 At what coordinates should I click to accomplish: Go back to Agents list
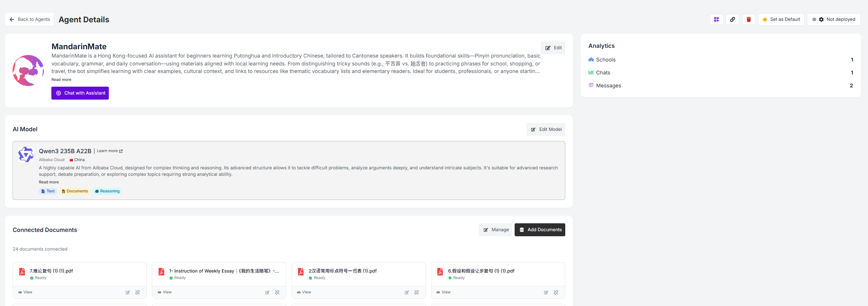click(x=29, y=19)
